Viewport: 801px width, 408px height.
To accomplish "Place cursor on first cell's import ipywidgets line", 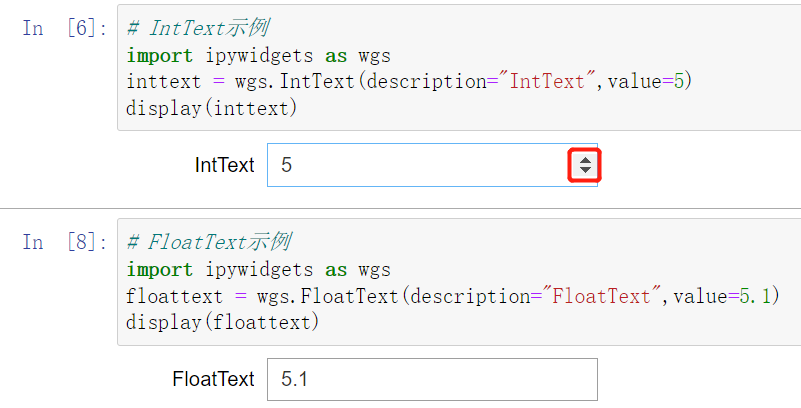I will tap(259, 55).
